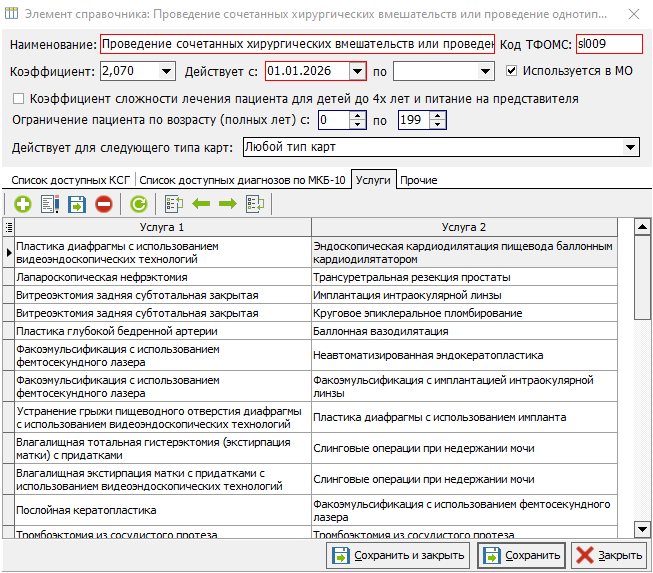The width and height of the screenshot is (653, 573).
Task: Open the "Действует с" date dropdown
Action: tap(357, 72)
